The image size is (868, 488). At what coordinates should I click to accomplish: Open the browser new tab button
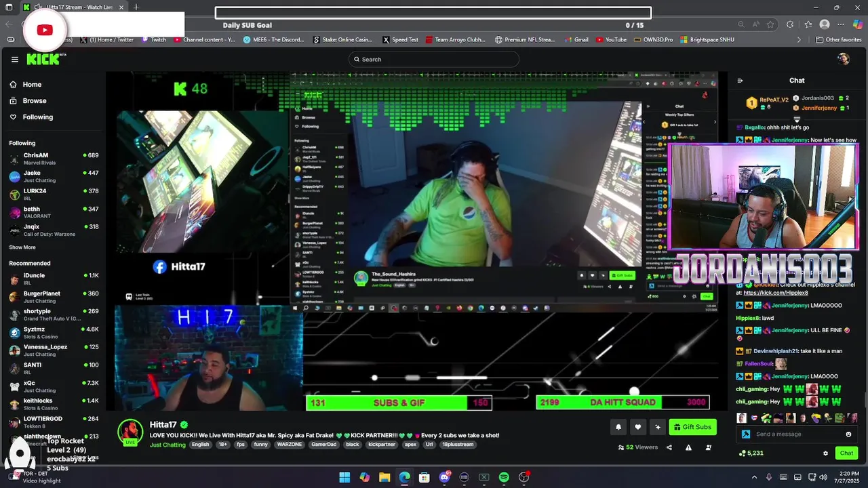pos(136,7)
